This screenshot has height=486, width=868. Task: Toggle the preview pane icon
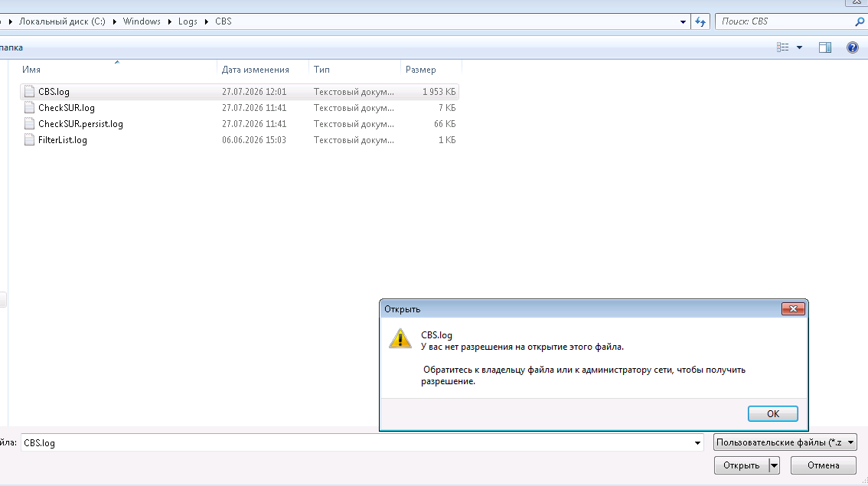pos(825,47)
